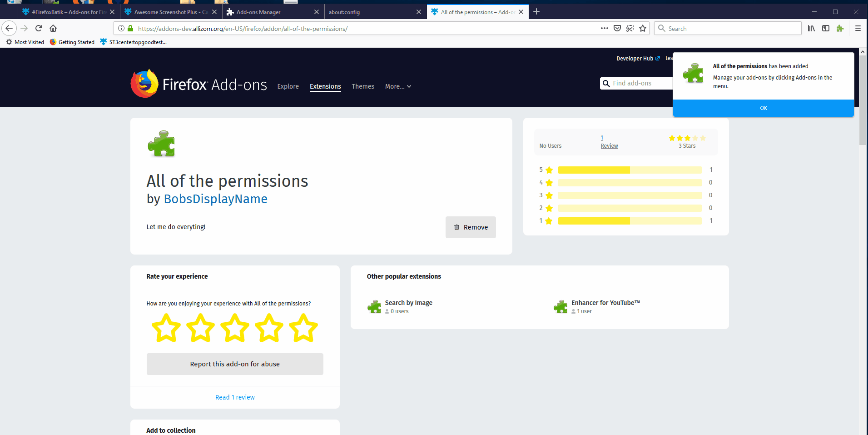868x435 pixels.
Task: Open the 1 Review link in ratings card
Action: pos(609,141)
